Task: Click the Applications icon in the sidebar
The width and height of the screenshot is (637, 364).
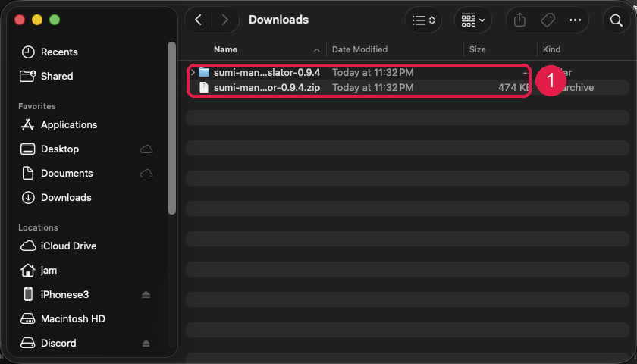Action: click(x=27, y=124)
